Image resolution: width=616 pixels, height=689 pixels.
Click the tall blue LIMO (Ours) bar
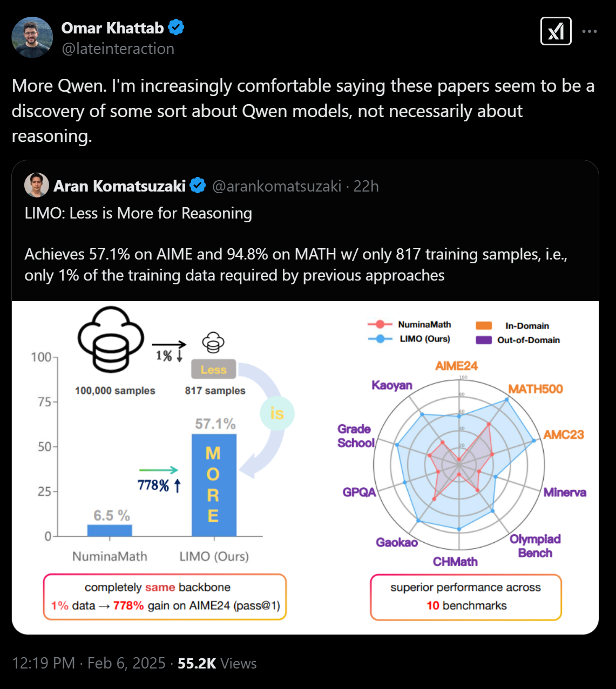click(x=214, y=485)
